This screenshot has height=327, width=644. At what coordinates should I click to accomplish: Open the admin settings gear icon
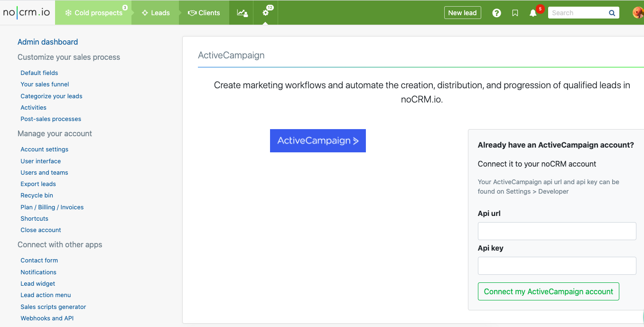point(266,13)
